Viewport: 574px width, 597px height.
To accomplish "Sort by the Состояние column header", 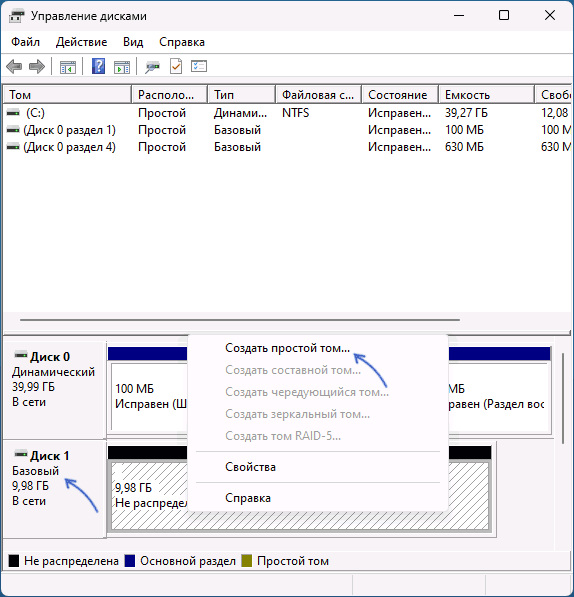I will coord(400,94).
